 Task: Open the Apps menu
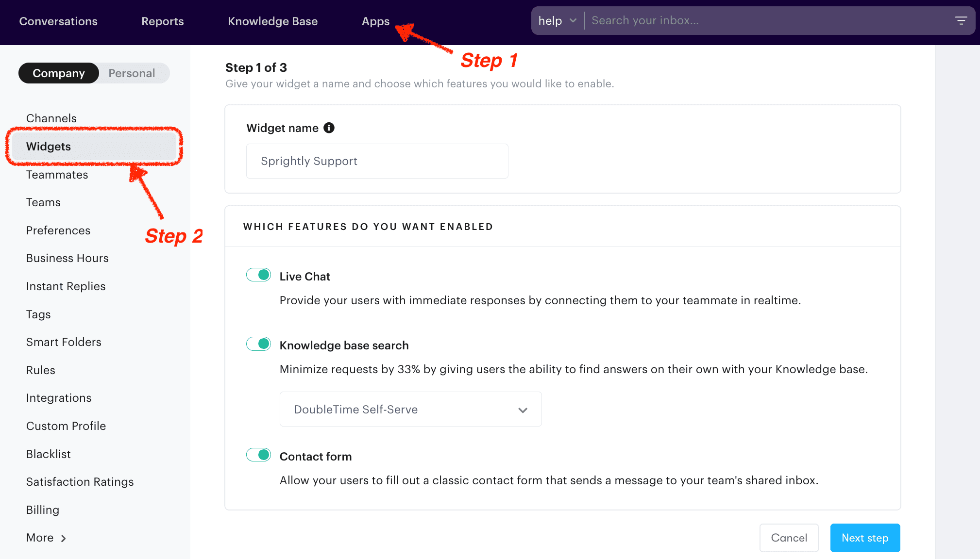pos(375,21)
